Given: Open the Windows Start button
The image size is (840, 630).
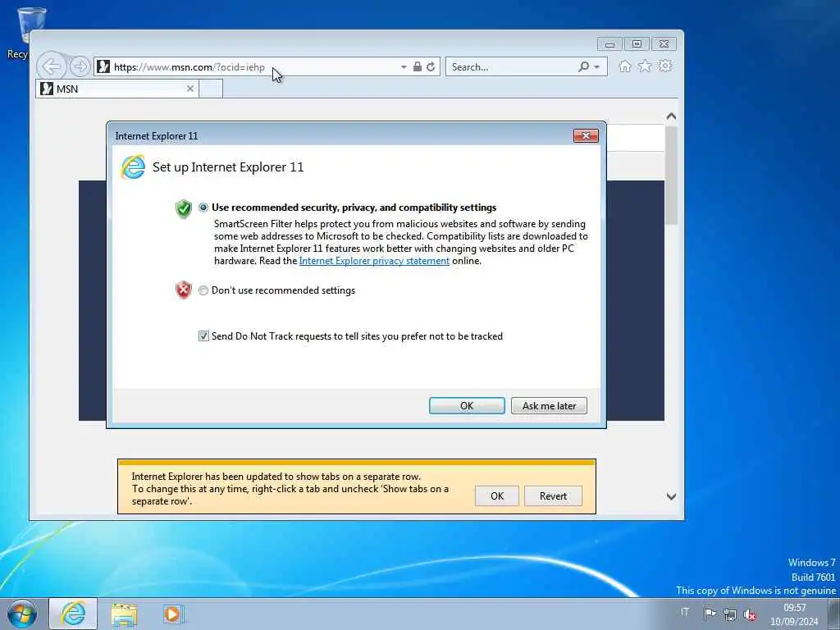Looking at the screenshot, I should coord(22,614).
